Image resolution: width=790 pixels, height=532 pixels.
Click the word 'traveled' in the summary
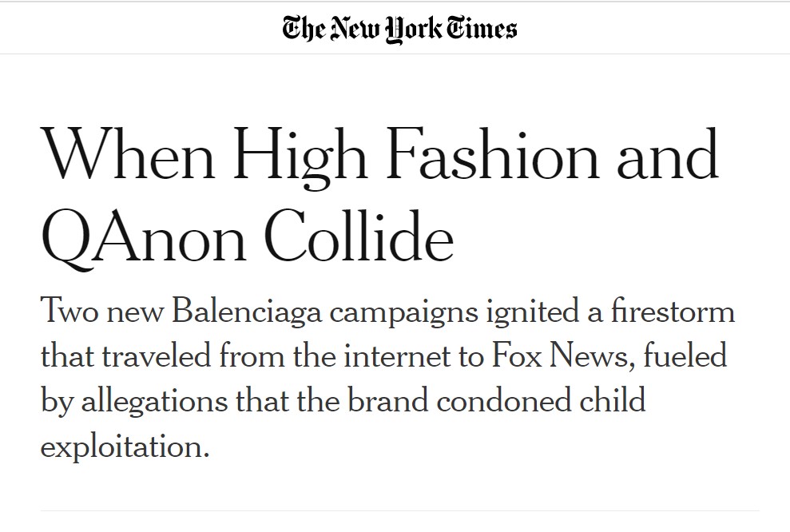157,355
